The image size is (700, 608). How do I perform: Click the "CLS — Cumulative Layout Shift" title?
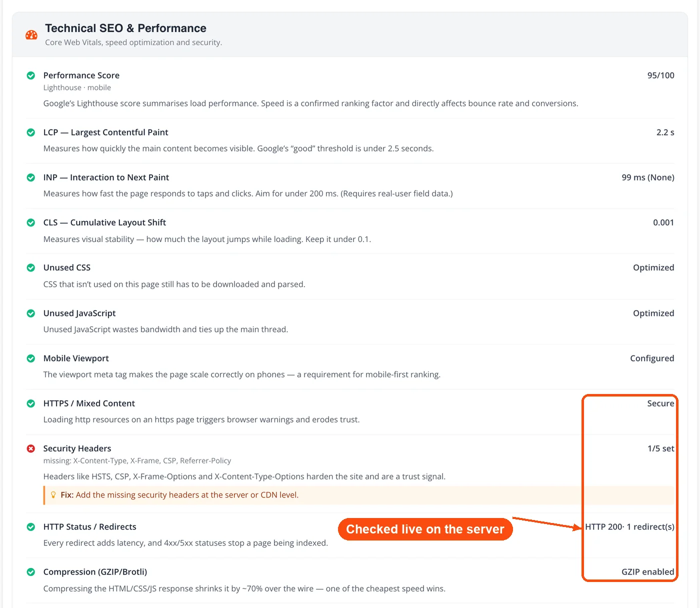tap(104, 222)
